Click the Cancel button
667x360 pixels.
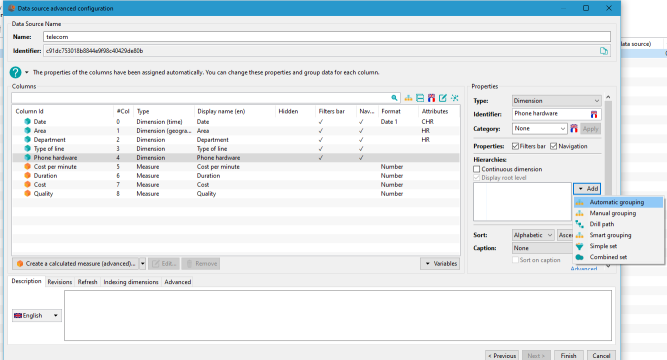point(601,355)
